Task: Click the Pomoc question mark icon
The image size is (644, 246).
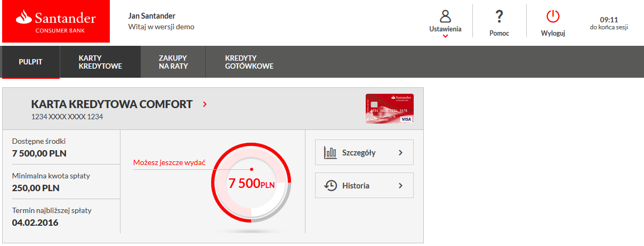Action: point(499,17)
